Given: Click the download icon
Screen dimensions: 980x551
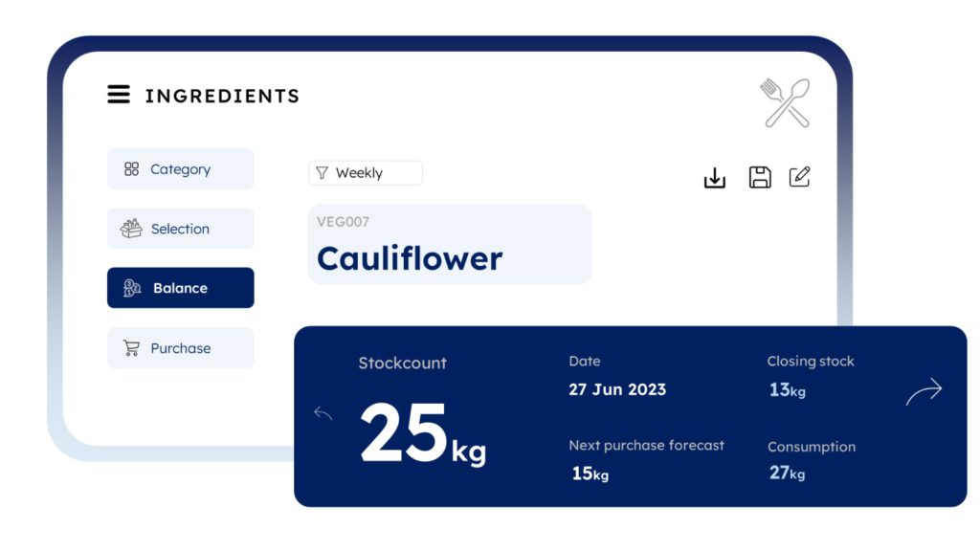Looking at the screenshot, I should click(x=715, y=178).
